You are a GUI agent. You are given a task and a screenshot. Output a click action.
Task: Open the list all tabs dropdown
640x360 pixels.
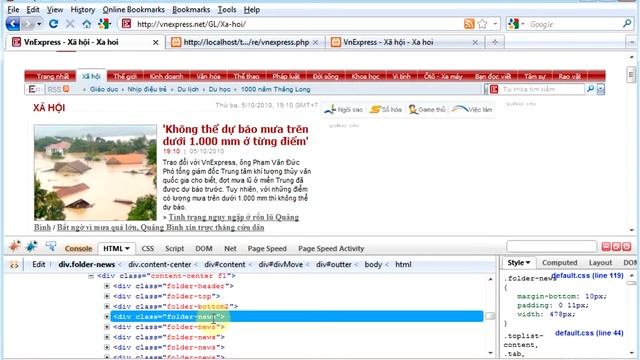click(631, 42)
